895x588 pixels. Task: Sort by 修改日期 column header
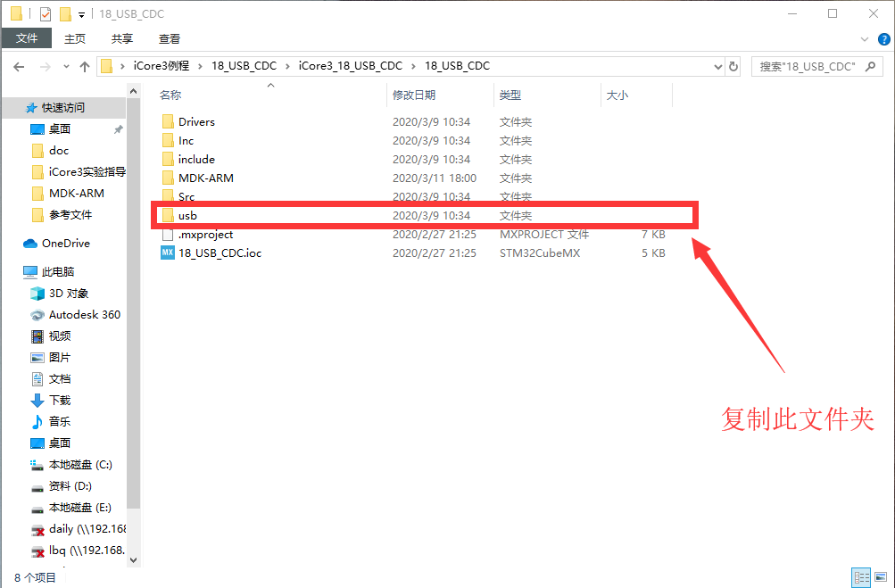coord(414,95)
